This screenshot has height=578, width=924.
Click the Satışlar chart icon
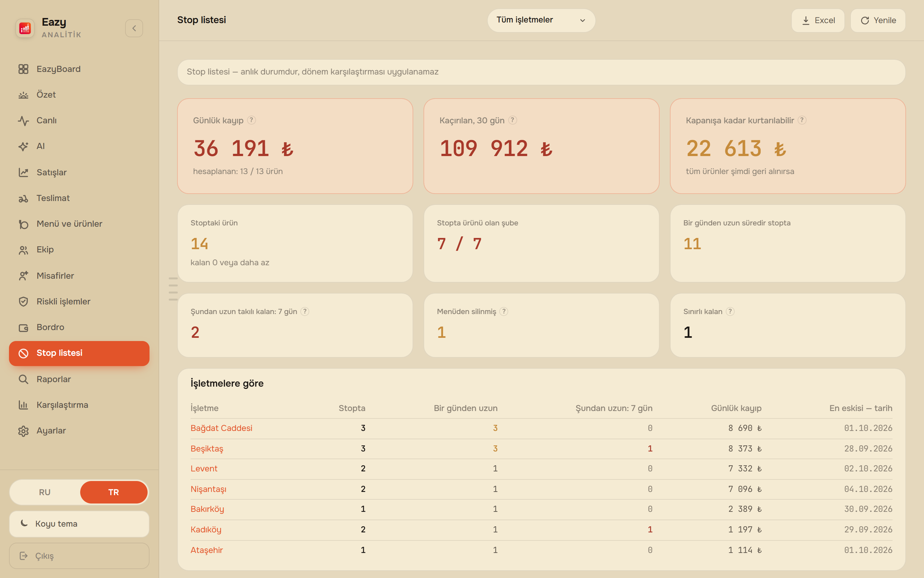[x=23, y=172]
